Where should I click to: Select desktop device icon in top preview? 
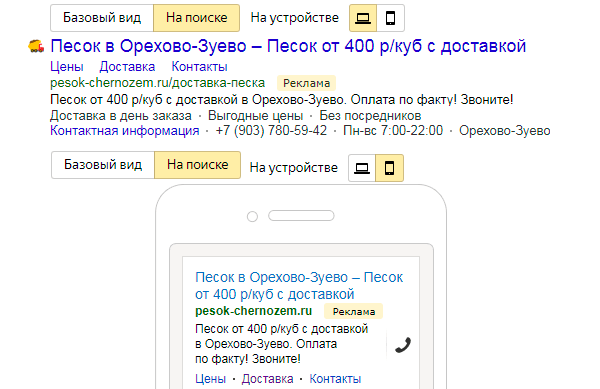363,18
